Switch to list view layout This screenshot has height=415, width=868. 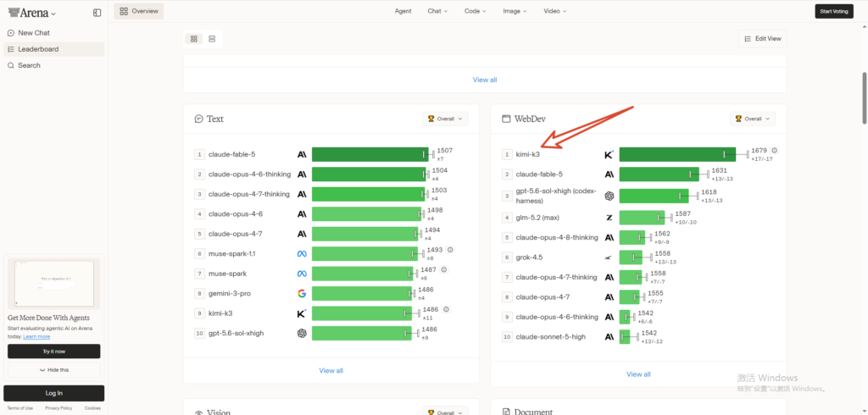(x=212, y=39)
